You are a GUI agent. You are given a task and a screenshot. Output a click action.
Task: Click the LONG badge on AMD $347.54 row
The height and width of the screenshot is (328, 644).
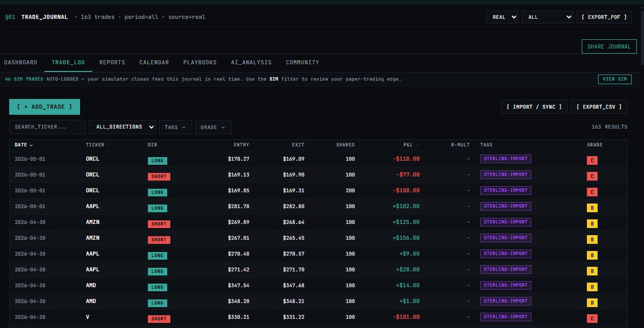(x=158, y=287)
